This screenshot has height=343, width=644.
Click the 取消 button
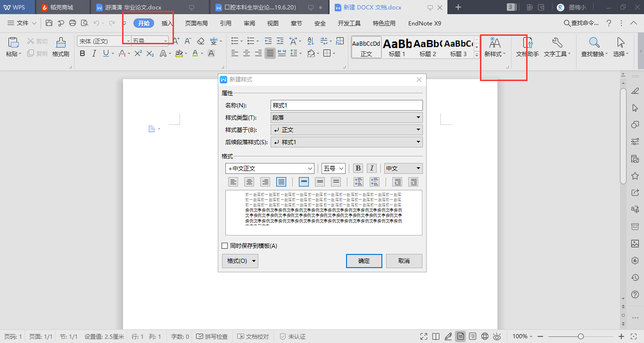click(404, 261)
